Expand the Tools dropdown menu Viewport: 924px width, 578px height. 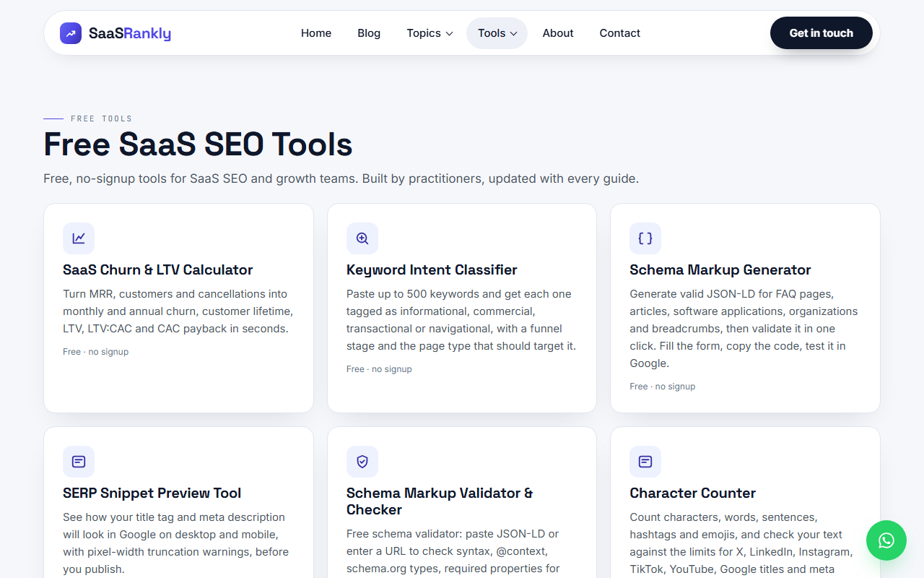pos(497,33)
